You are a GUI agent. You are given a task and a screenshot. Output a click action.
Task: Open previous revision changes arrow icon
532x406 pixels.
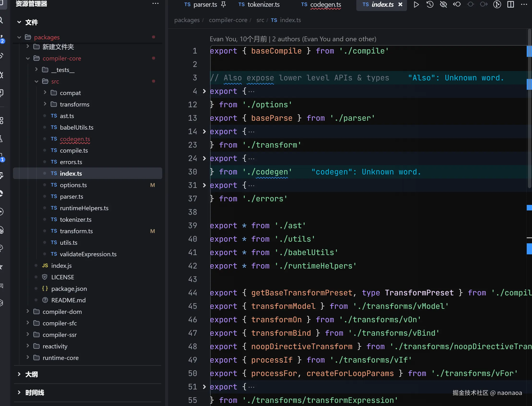point(457,4)
